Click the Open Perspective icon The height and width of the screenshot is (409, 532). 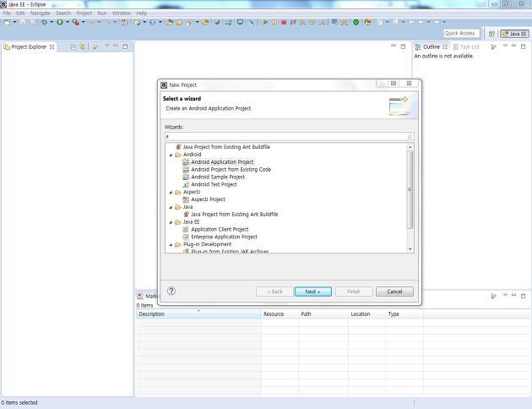pyautogui.click(x=491, y=34)
